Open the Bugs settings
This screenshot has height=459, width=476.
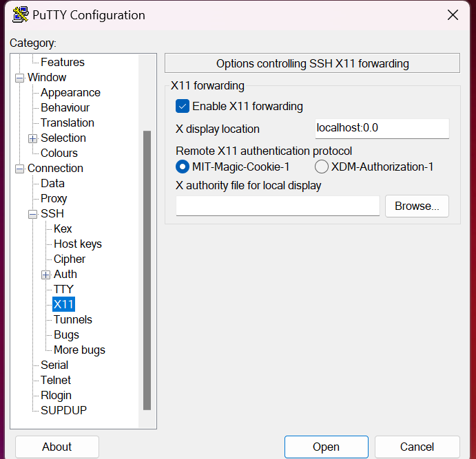(67, 335)
